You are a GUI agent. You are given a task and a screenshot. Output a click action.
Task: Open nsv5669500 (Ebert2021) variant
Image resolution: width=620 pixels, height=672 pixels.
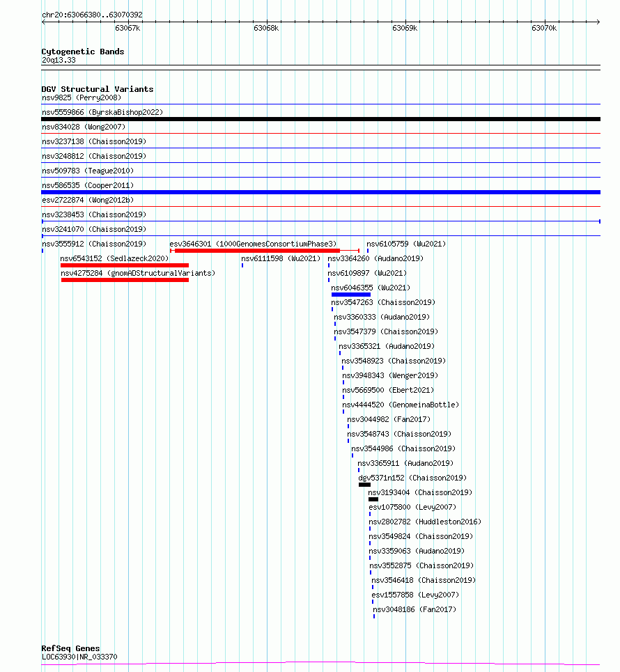(x=388, y=390)
